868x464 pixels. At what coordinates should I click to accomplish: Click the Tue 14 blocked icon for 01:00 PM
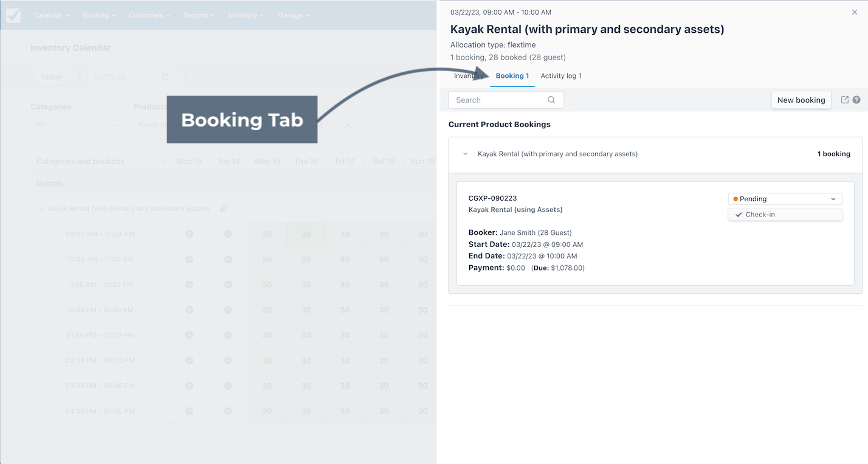pyautogui.click(x=228, y=335)
